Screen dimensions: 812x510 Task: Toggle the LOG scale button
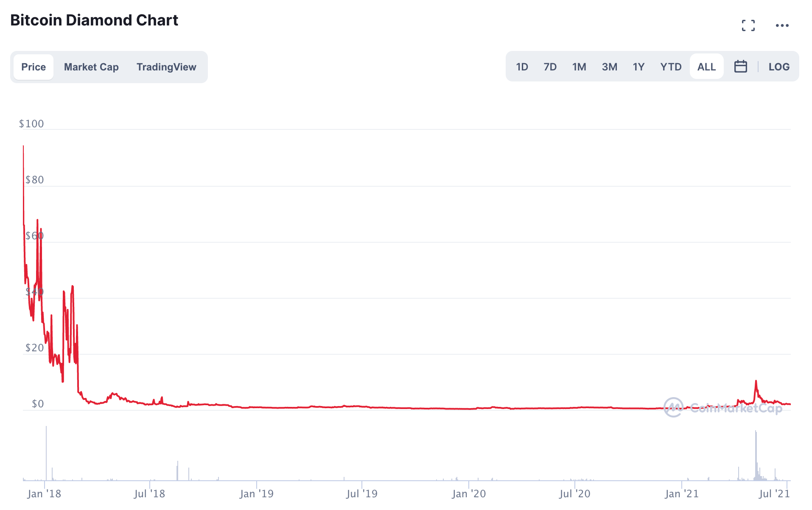point(779,67)
